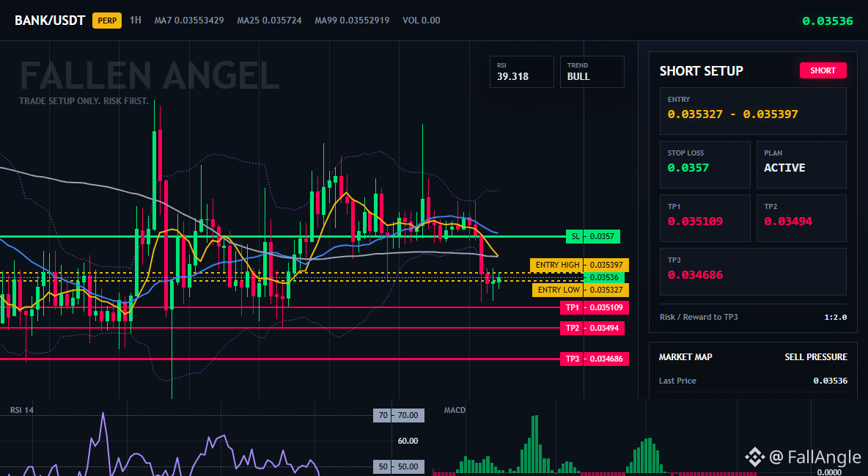Click the TP2 0.03494 card in setup panel

[x=801, y=218]
